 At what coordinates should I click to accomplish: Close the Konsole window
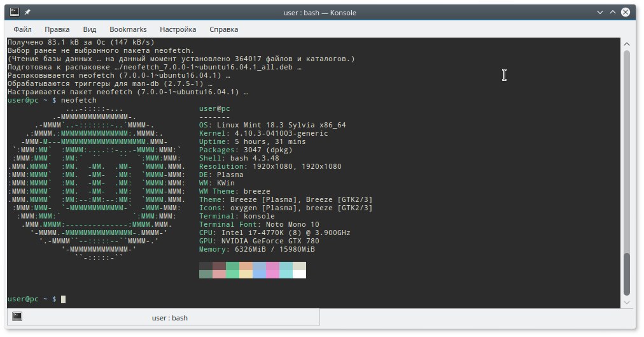[x=626, y=12]
